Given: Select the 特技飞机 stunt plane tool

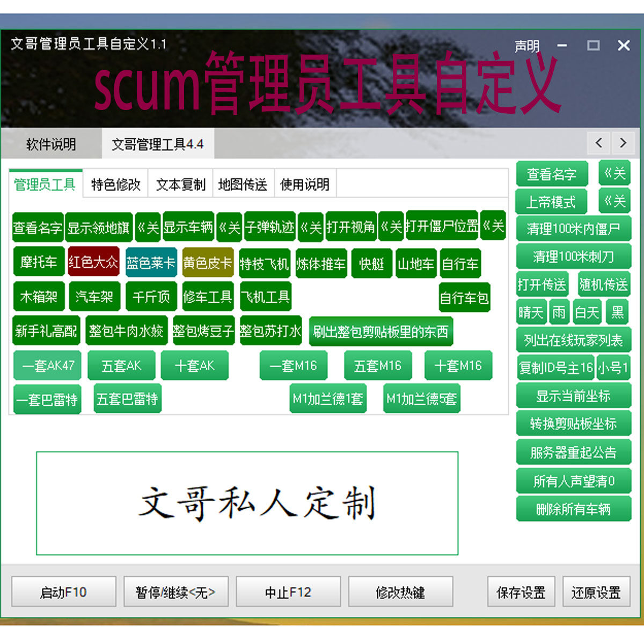Looking at the screenshot, I should pos(264,264).
